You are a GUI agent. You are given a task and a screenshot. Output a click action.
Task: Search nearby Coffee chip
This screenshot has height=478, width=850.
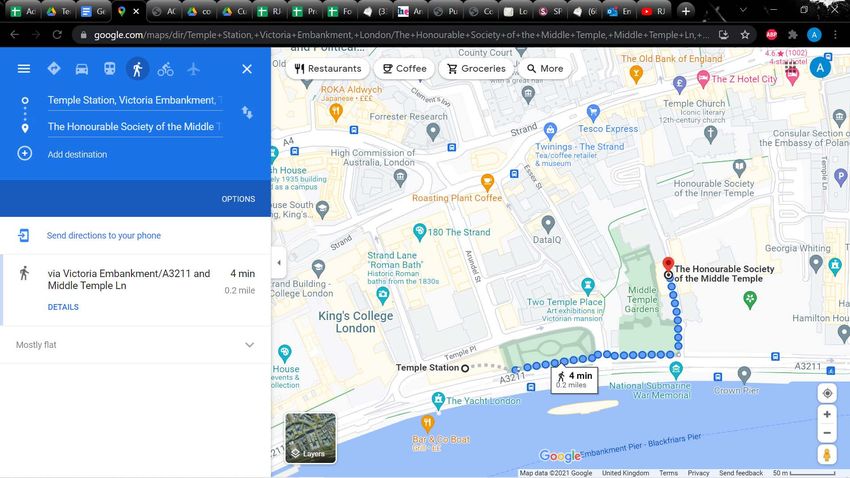coord(404,69)
